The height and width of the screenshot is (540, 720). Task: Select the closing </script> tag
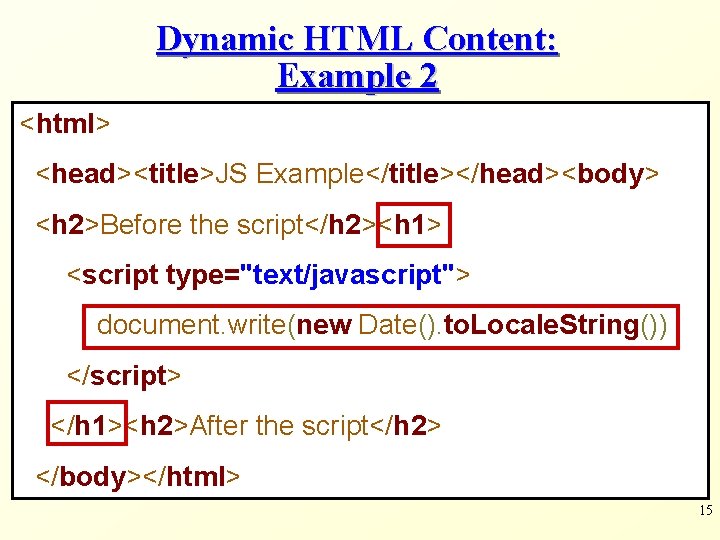click(x=124, y=376)
